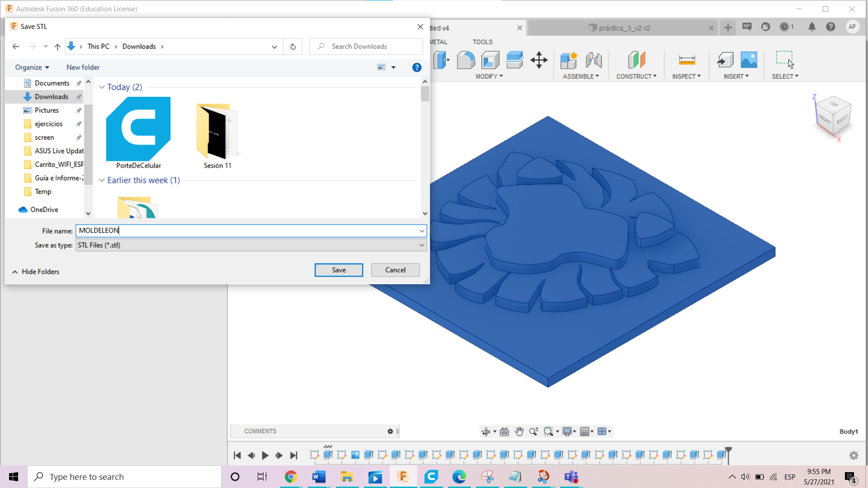This screenshot has width=868, height=488.
Task: Click the Select tool icon
Action: tap(785, 59)
